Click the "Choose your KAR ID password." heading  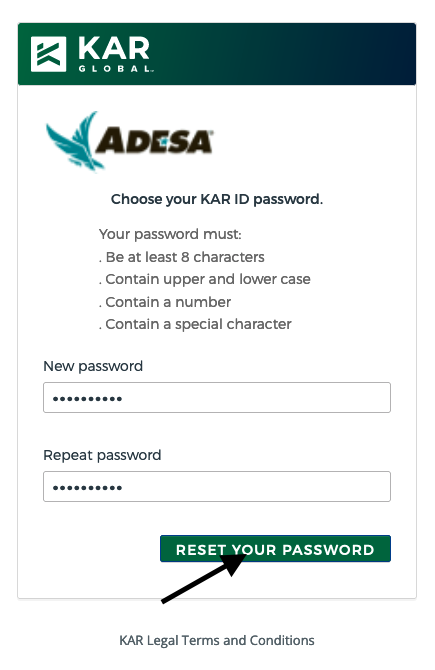coord(217,199)
